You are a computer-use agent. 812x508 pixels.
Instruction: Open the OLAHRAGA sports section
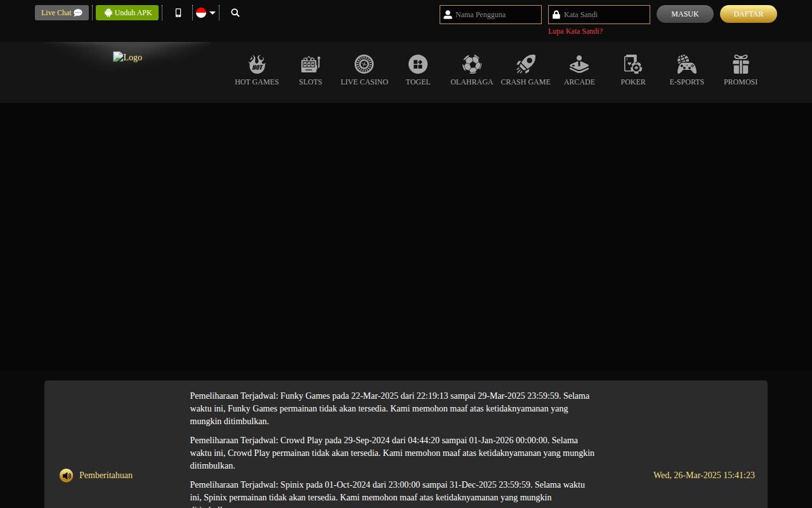471,69
